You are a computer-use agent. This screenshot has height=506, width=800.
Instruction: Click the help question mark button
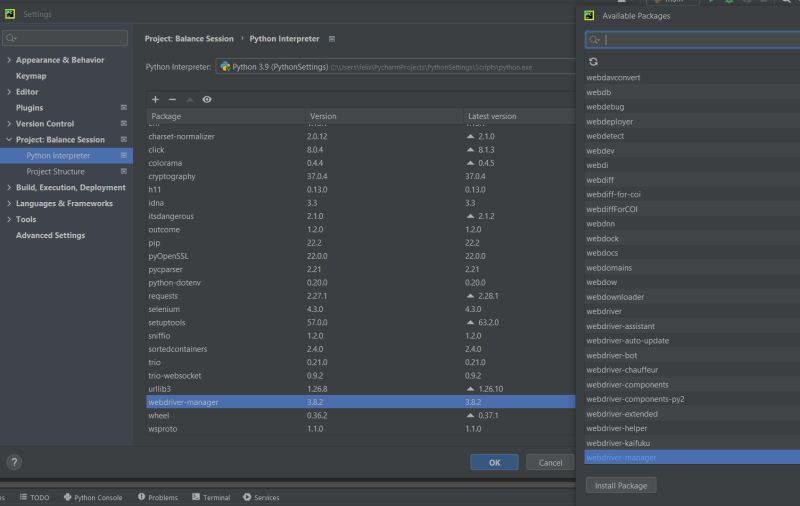pyautogui.click(x=14, y=462)
